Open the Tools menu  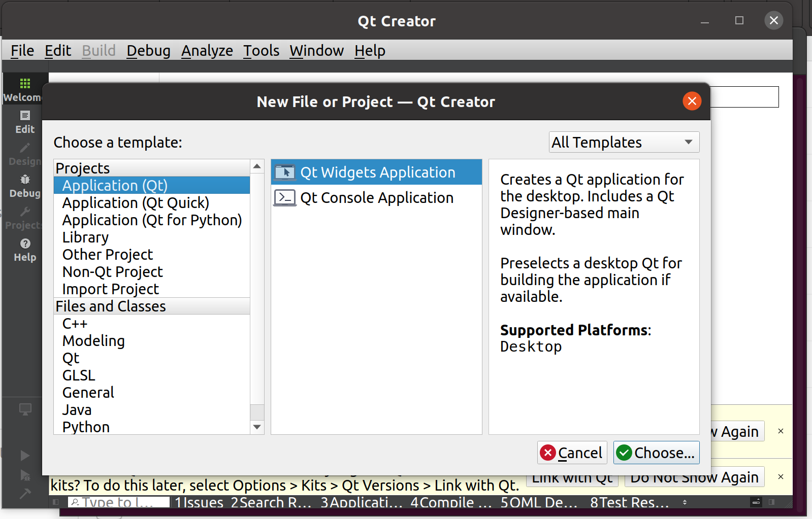click(262, 51)
